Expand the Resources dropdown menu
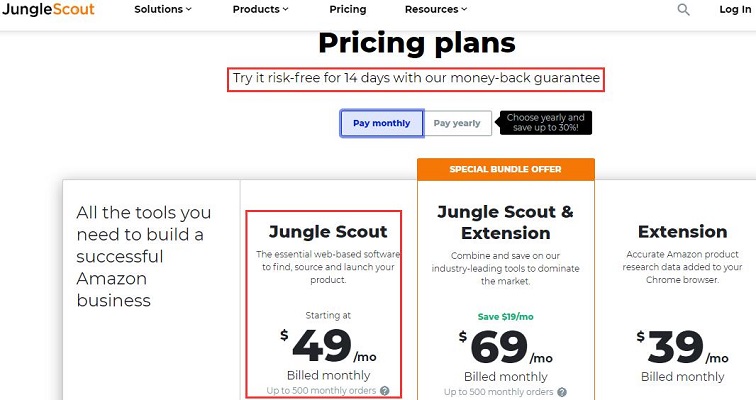Screen dimensions: 756x400 click(435, 10)
